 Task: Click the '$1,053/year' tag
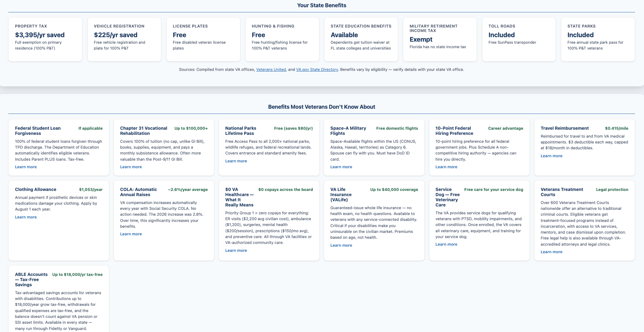91,190
